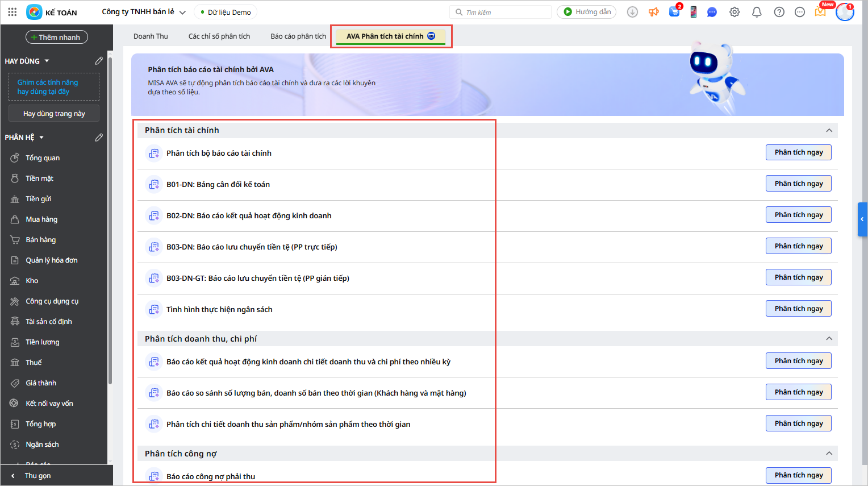Switch to the Doanh Thu tab
Screen dimensions: 868x486
pyautogui.click(x=151, y=36)
